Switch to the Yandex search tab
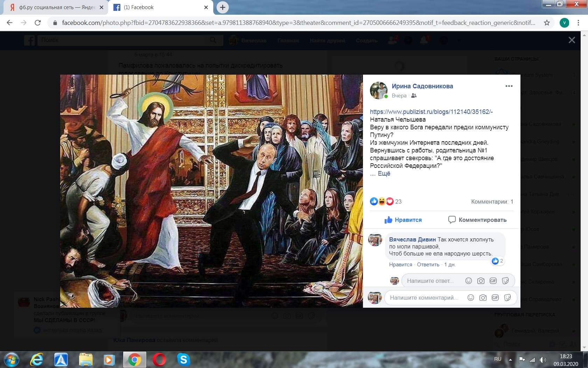588x368 pixels. (56, 7)
